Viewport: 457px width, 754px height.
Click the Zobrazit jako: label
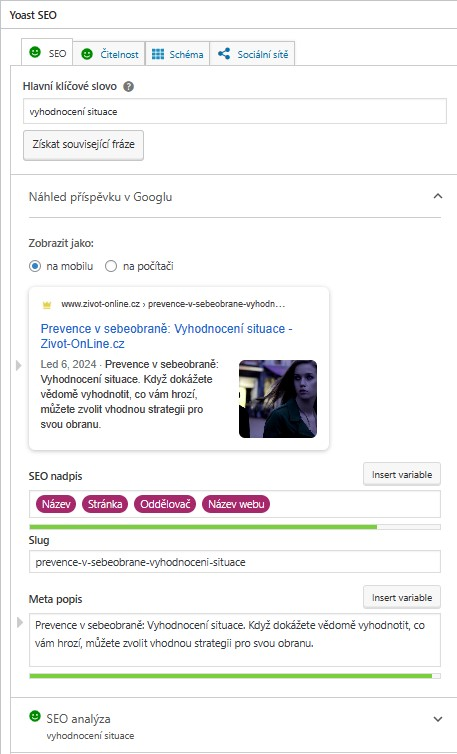pyautogui.click(x=61, y=243)
